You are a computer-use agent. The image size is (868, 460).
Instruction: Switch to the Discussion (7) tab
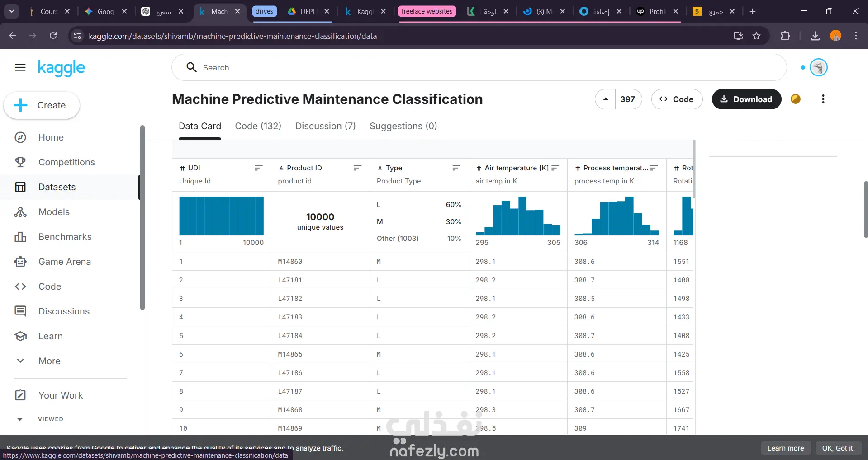pyautogui.click(x=325, y=126)
